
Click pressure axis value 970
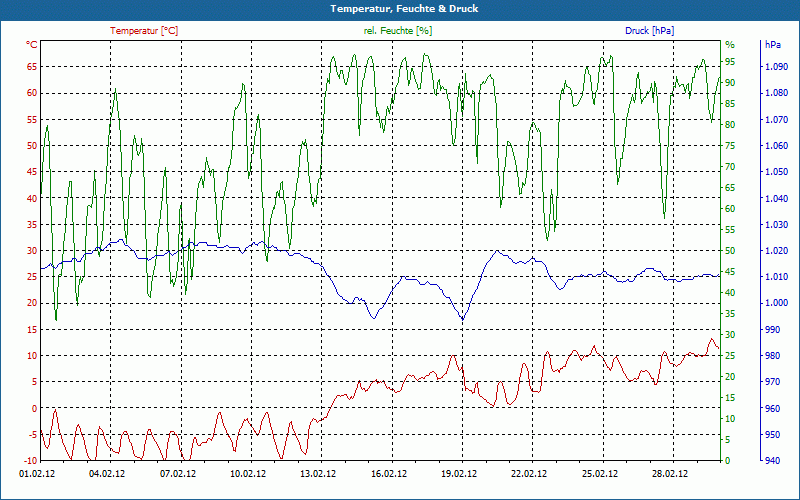pos(773,382)
